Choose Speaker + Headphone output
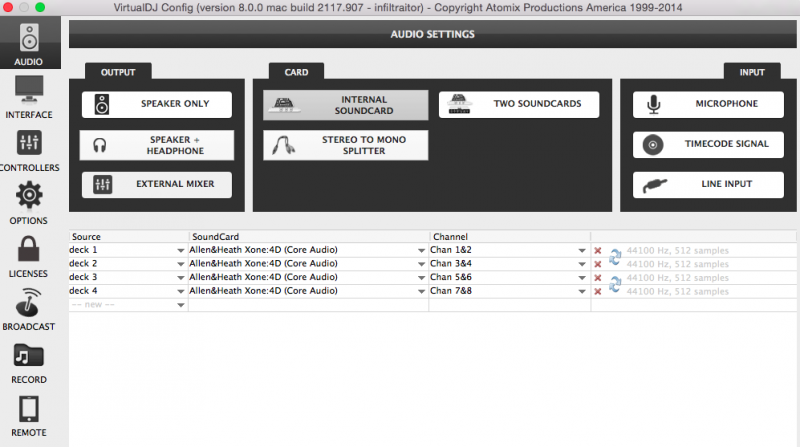 (x=157, y=145)
